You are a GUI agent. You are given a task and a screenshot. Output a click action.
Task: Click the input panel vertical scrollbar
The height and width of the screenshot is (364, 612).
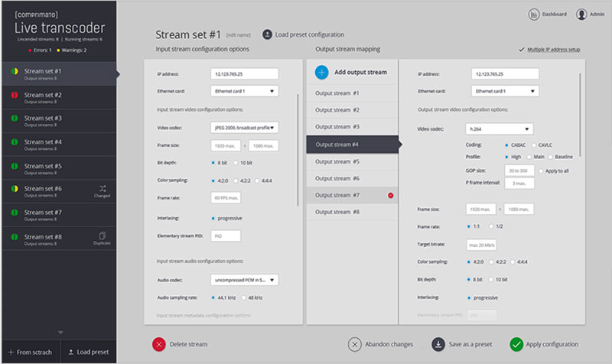[x=298, y=149]
